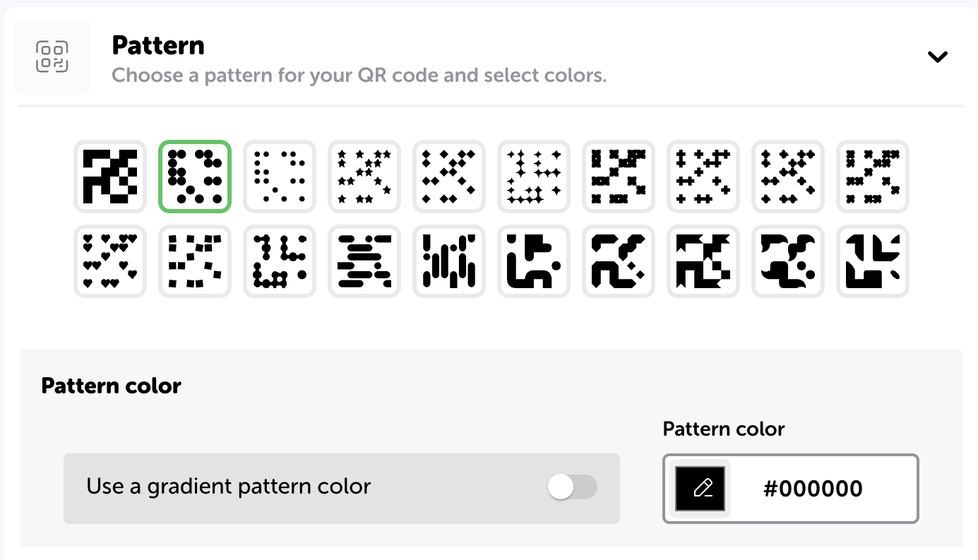Select the small dots pattern
The image size is (978, 560).
tap(280, 177)
